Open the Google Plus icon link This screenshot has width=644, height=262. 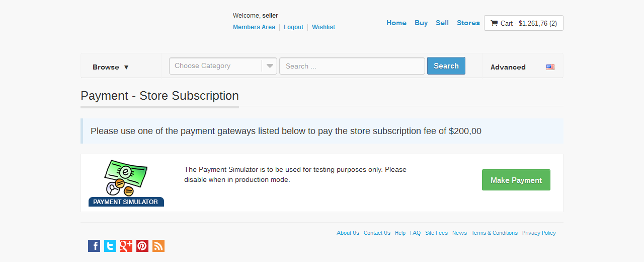[x=126, y=246]
